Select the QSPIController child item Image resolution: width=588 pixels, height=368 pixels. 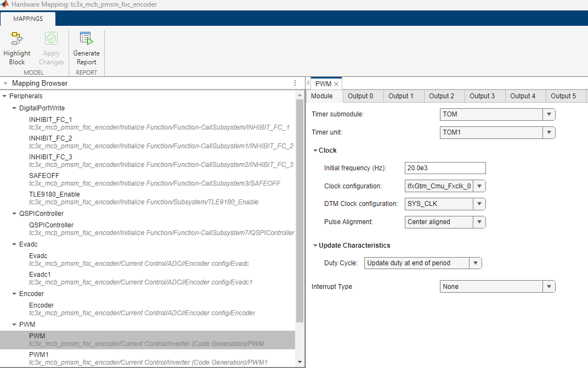[148, 229]
